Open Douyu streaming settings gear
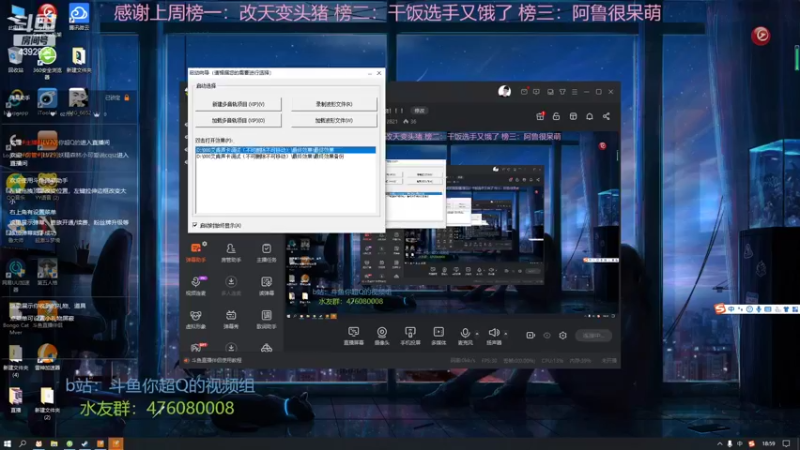This screenshot has width=800, height=450. (563, 335)
